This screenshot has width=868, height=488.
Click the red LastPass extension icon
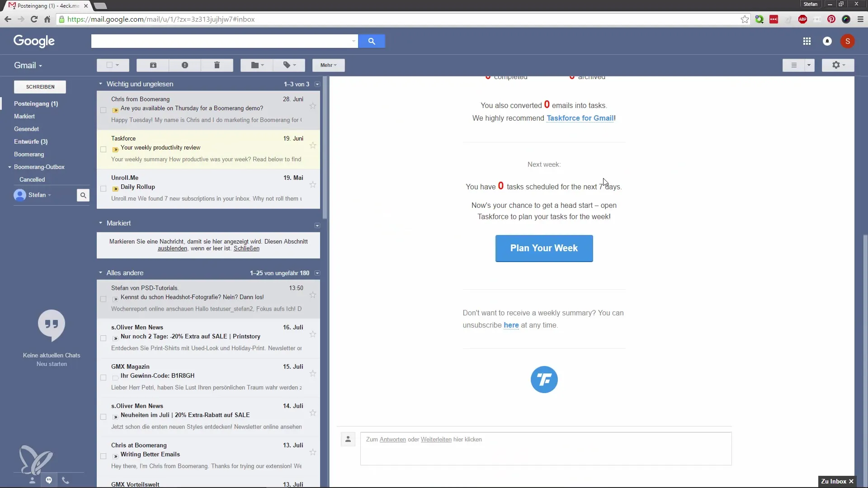click(774, 19)
